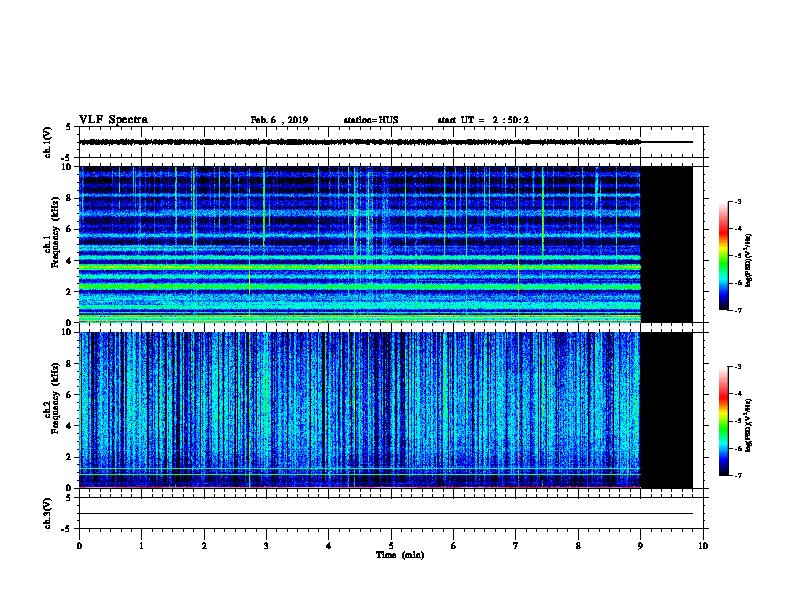Image resolution: width=792 pixels, height=612 pixels.
Task: Click the ch.2 colorbar log(PSD) units label
Action: tap(749, 426)
